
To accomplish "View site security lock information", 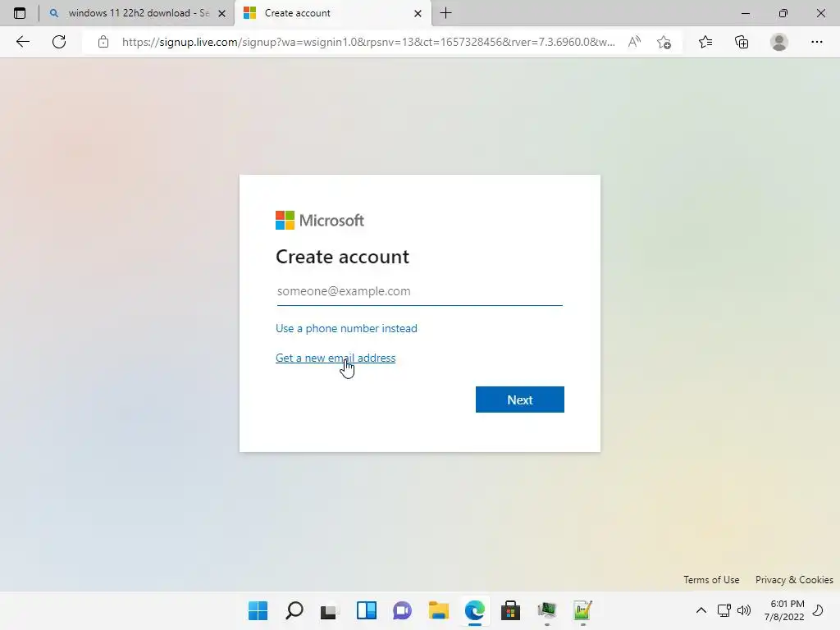I will click(x=103, y=42).
